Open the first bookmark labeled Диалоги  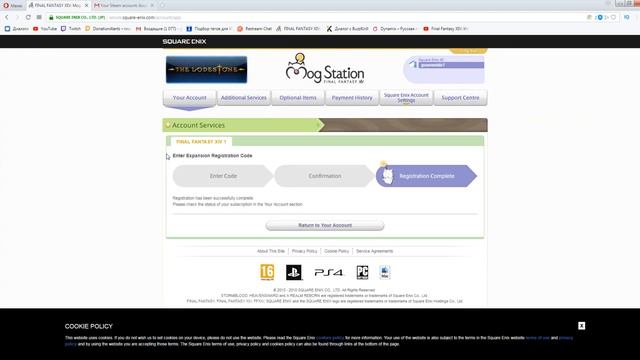[16, 29]
